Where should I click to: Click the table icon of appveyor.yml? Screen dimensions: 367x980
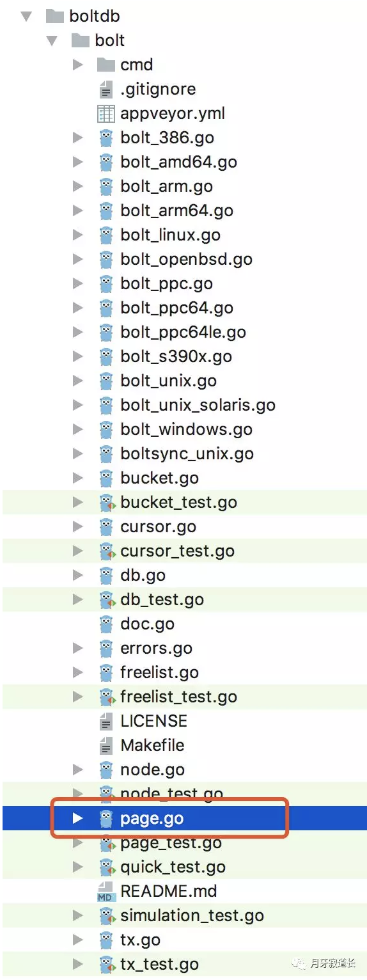coord(105,114)
